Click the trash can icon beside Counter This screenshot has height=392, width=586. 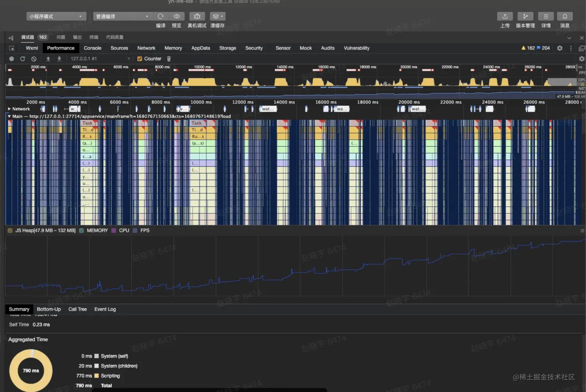click(x=169, y=59)
